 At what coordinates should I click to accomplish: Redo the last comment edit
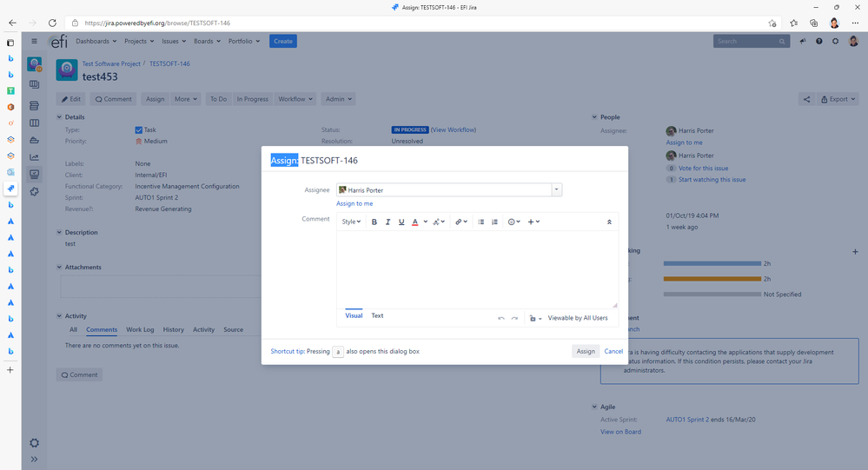click(x=514, y=318)
